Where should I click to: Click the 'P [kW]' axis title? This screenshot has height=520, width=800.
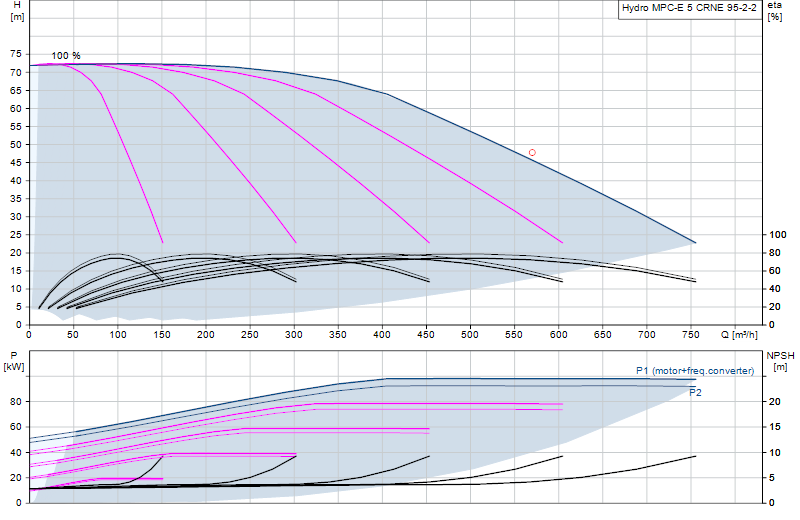(x=14, y=361)
